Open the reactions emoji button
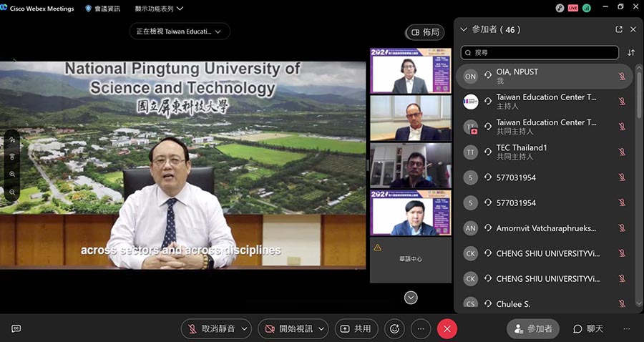 pos(395,329)
